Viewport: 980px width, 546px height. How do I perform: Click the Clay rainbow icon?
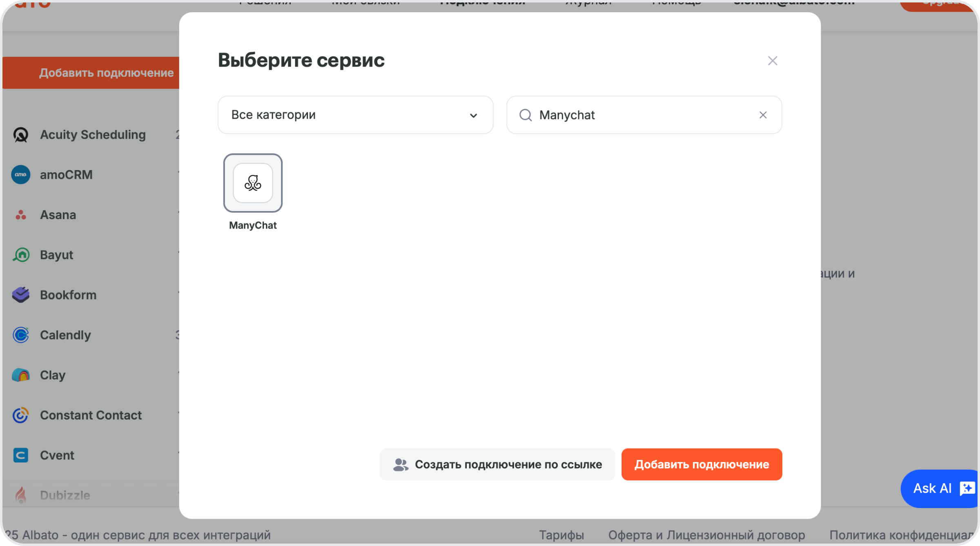coord(21,375)
